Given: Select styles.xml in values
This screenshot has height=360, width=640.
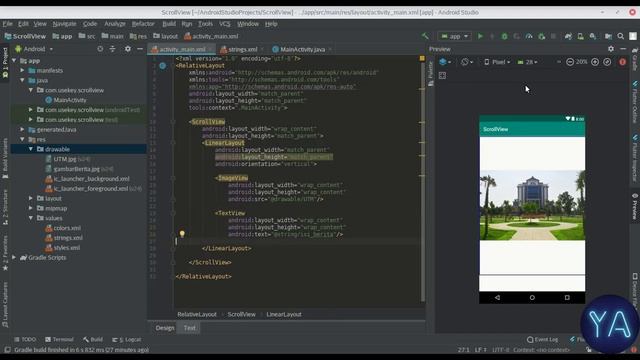Looking at the screenshot, I should tap(67, 247).
